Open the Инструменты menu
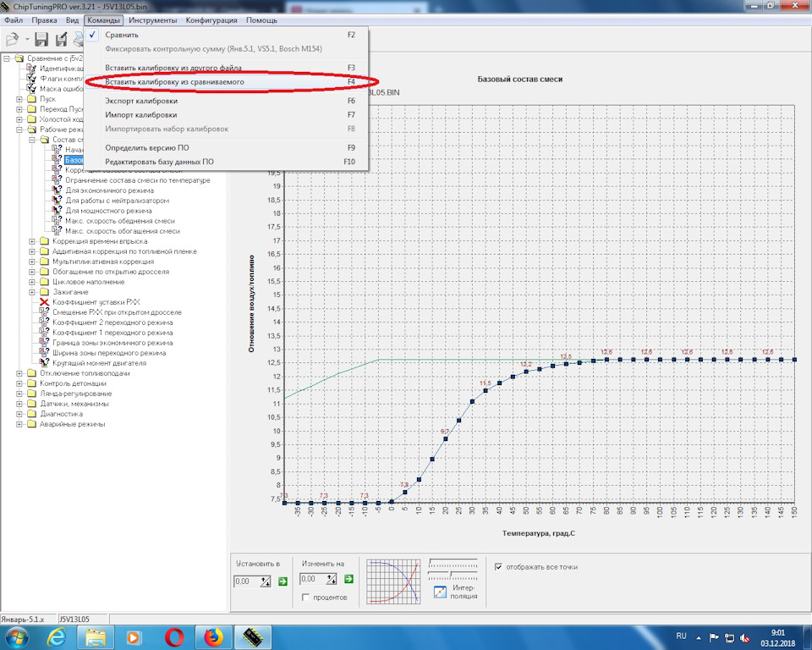The height and width of the screenshot is (650, 812). coord(153,20)
